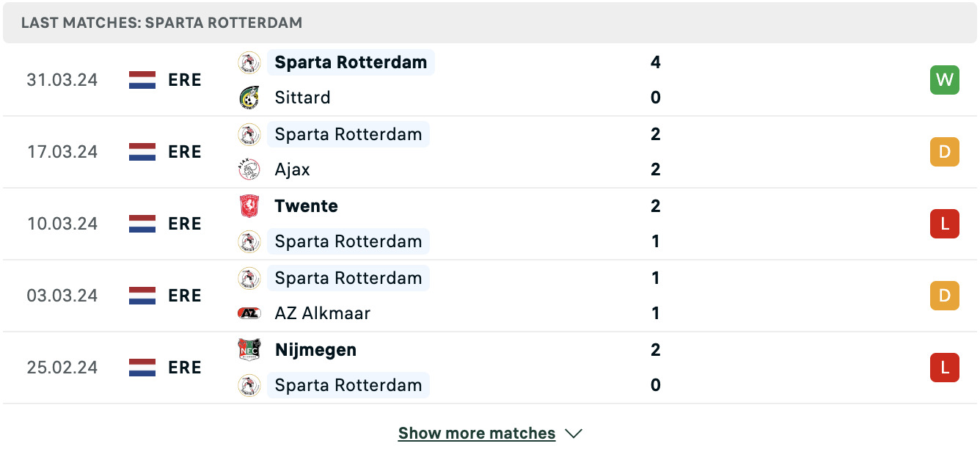
Task: Click the Nijmegen NEC crest icon
Action: click(x=249, y=350)
